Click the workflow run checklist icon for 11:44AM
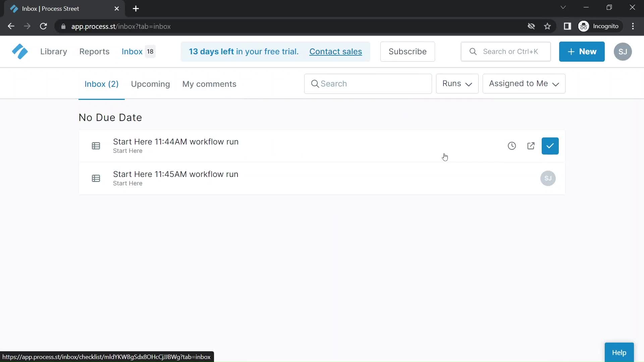This screenshot has width=644, height=362. point(96,145)
